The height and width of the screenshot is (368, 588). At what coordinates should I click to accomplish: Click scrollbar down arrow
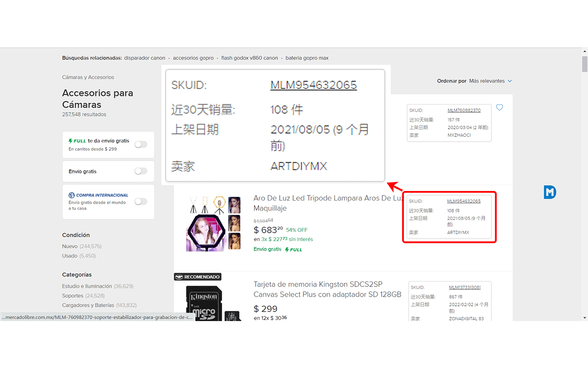pos(585,318)
